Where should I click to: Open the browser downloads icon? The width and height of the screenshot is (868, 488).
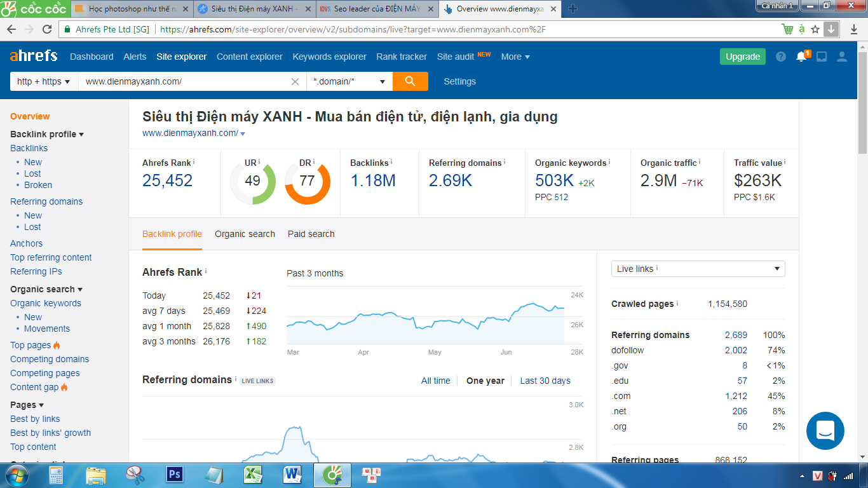[853, 29]
